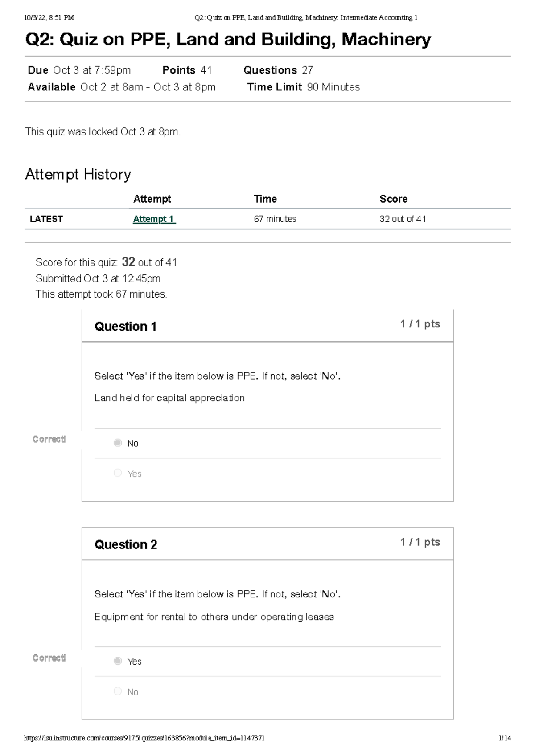This screenshot has width=535, height=756.
Task: Click the '67 minutes' time cell
Action: tap(275, 219)
